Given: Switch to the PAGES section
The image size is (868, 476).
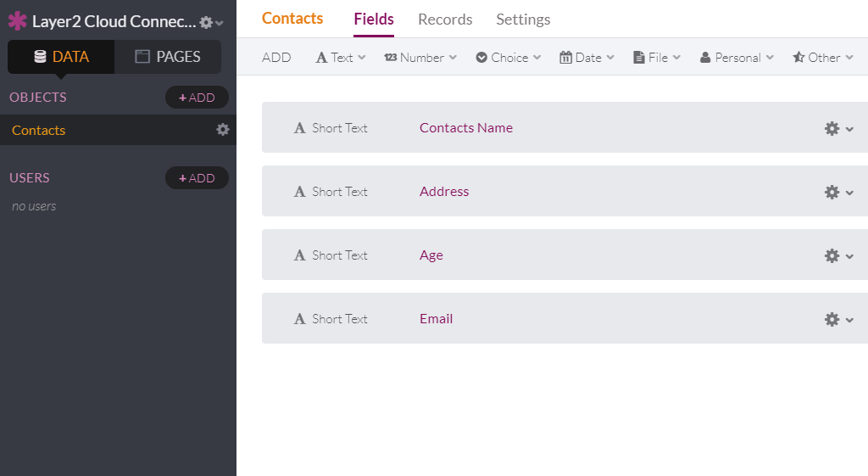Looking at the screenshot, I should 168,57.
